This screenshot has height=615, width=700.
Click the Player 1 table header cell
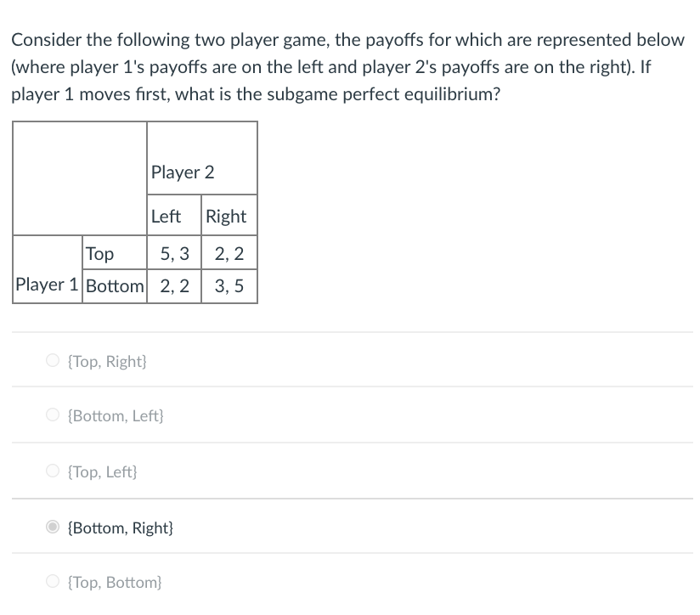[x=46, y=285]
